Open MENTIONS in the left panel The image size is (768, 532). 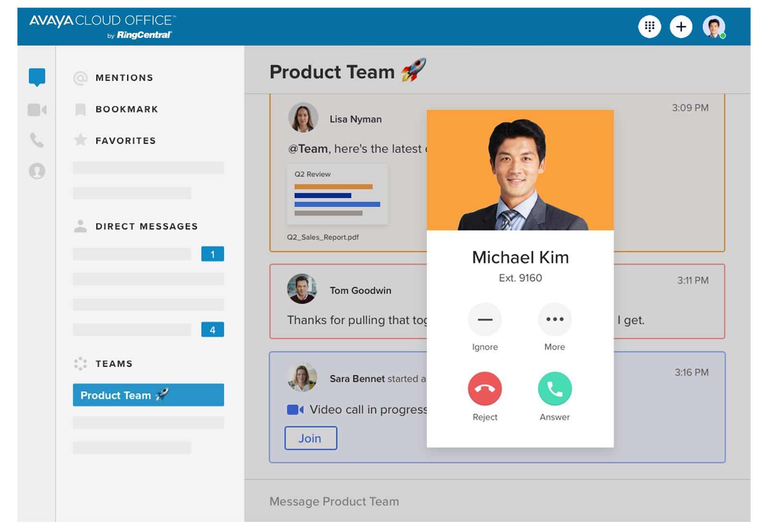click(124, 78)
